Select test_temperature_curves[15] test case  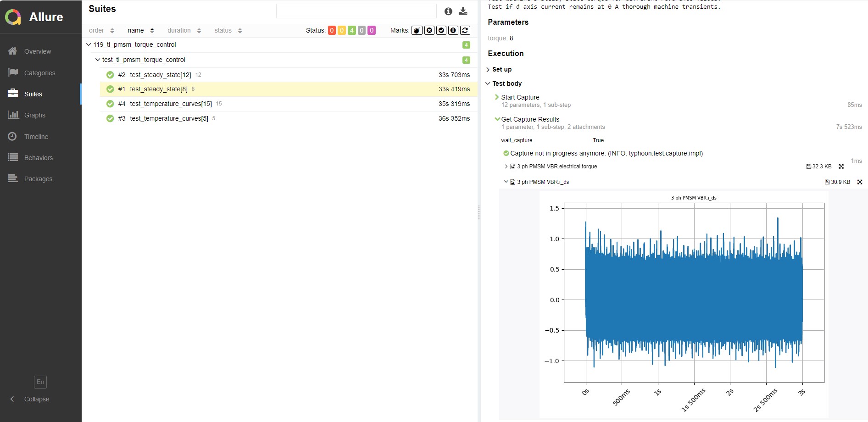coord(171,104)
